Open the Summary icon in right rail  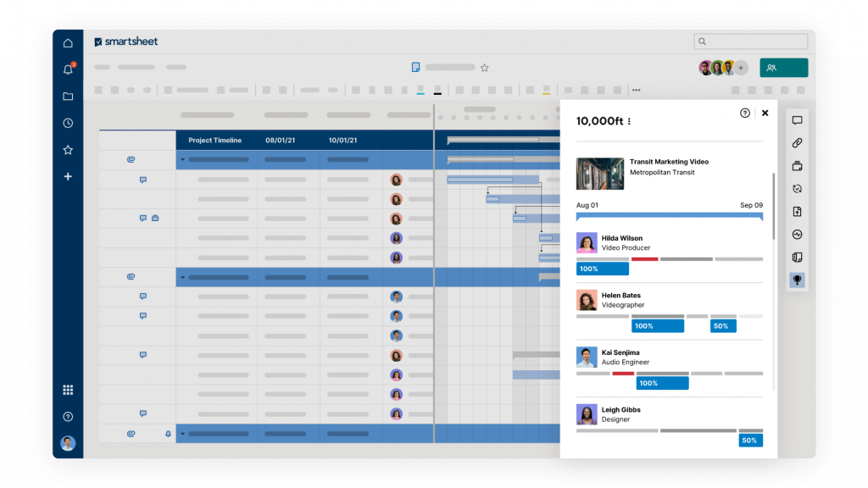click(x=797, y=258)
